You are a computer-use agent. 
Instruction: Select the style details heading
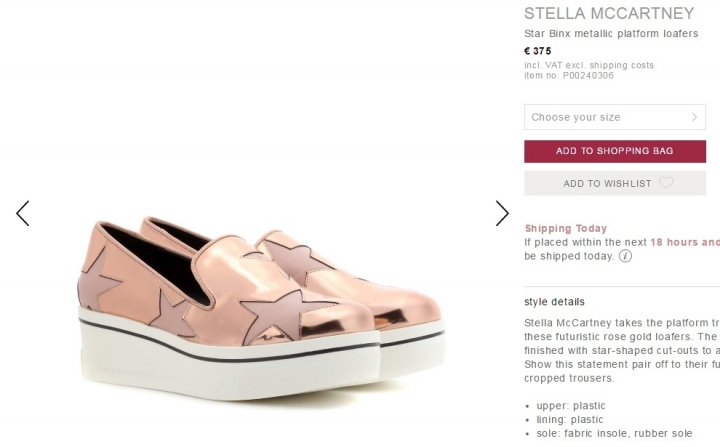coord(554,302)
